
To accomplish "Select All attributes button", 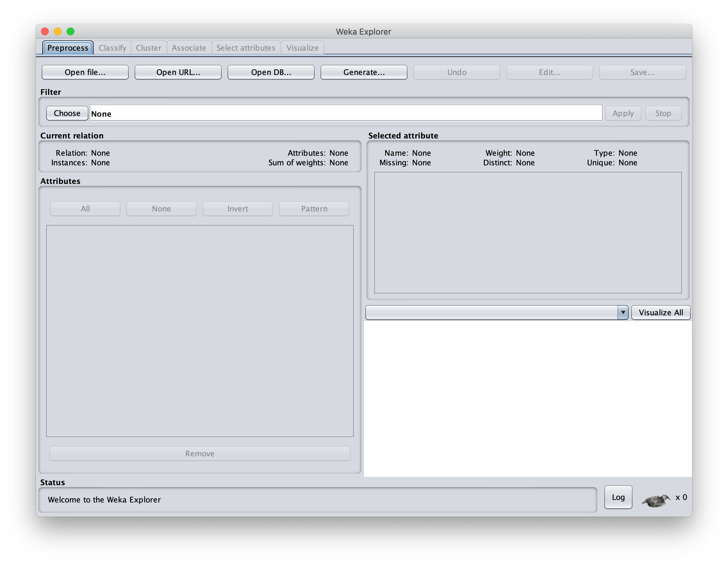I will point(85,209).
